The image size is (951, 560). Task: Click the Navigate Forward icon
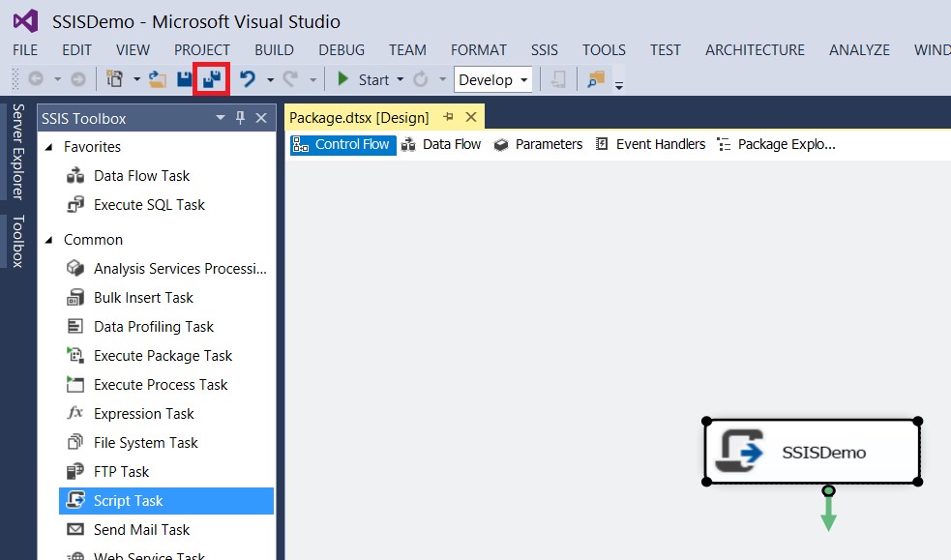[77, 79]
